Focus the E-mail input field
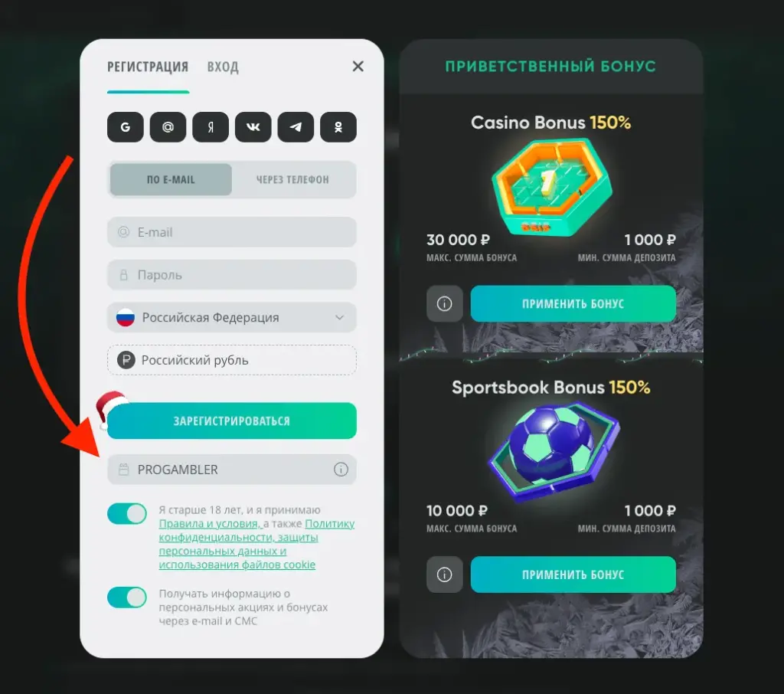 point(231,232)
